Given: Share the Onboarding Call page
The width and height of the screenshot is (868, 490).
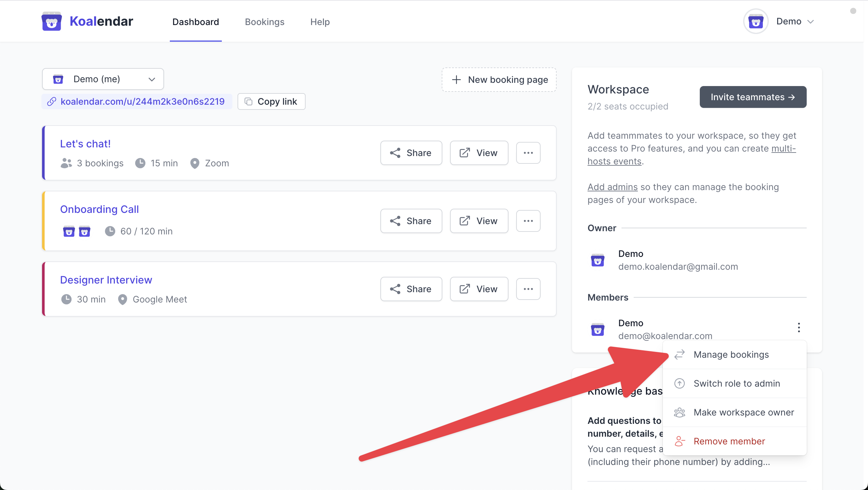Looking at the screenshot, I should pyautogui.click(x=411, y=221).
